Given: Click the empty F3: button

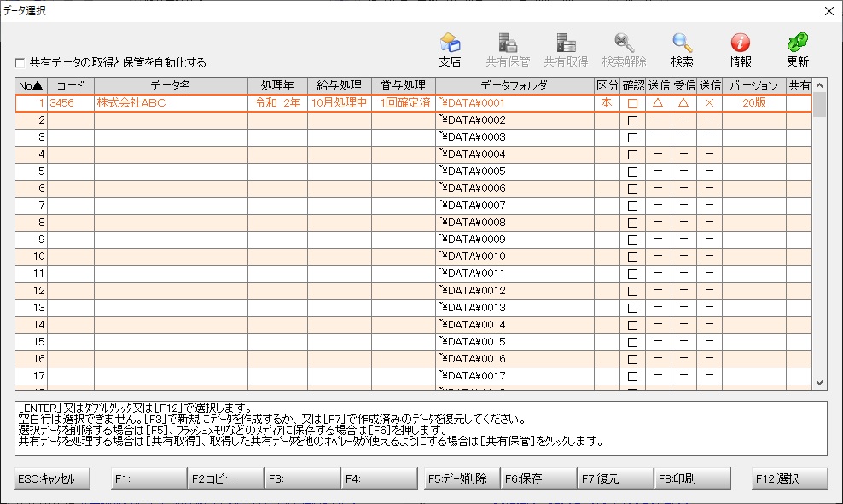Looking at the screenshot, I should 303,478.
